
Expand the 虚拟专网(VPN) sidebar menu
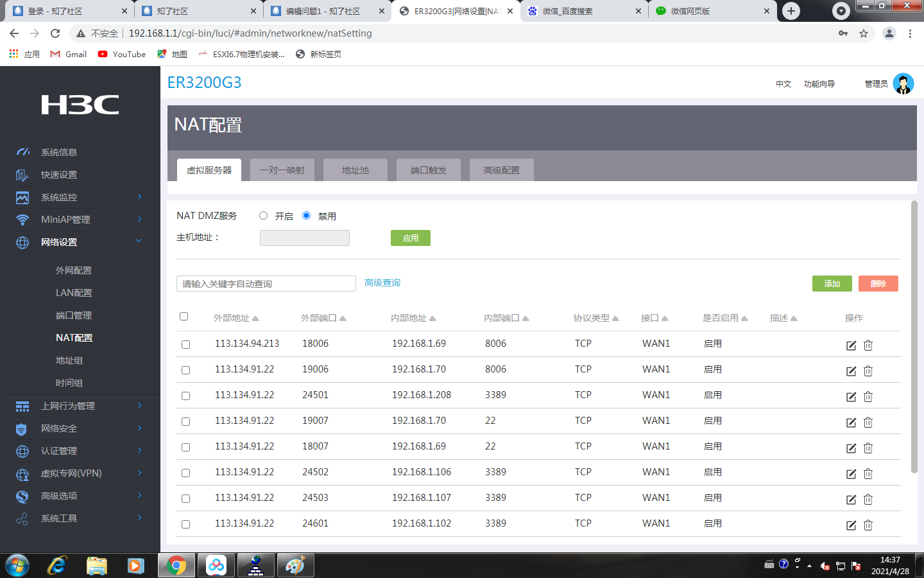80,473
